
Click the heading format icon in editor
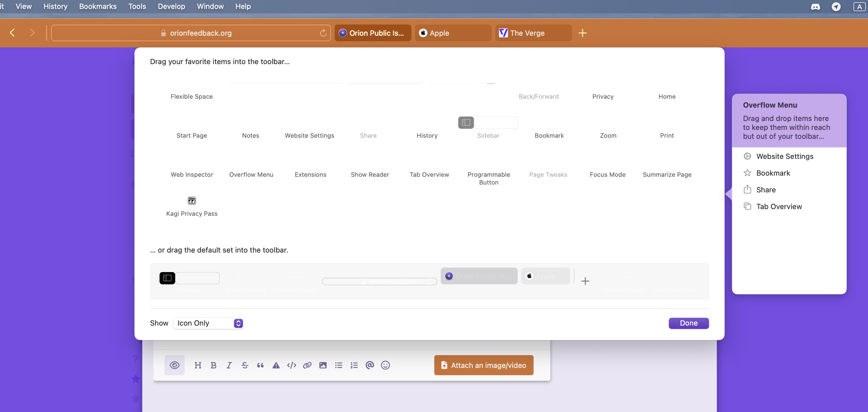point(198,365)
